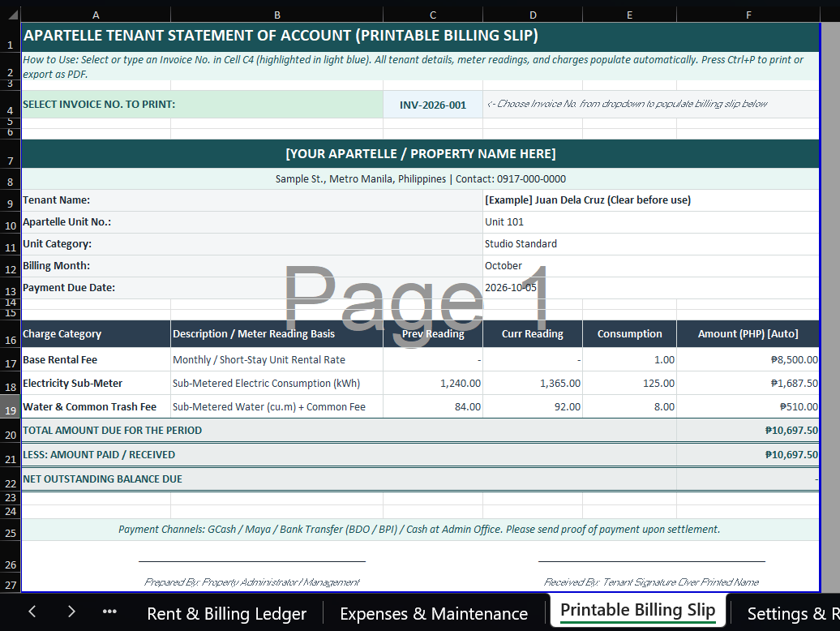Click the statement of account title cell

pos(421,37)
